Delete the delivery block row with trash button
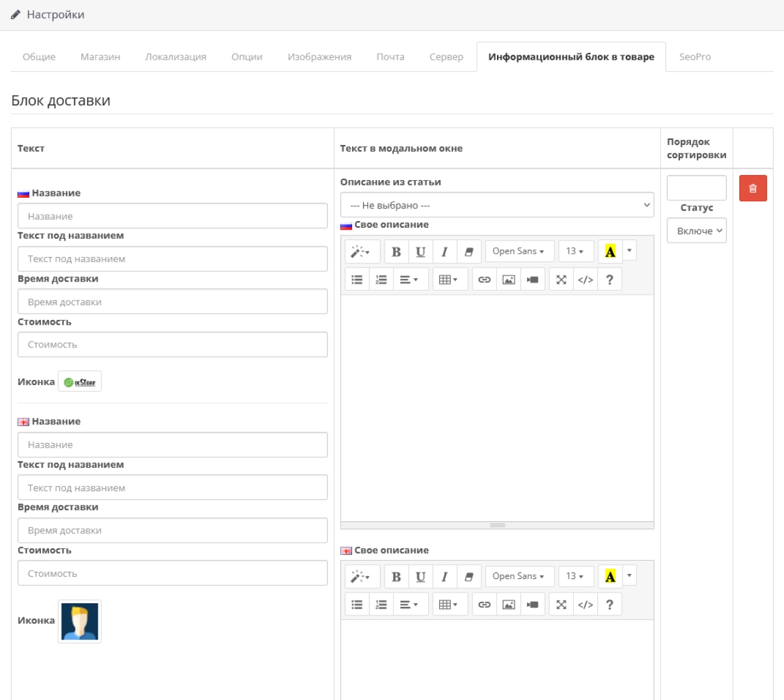784x700 pixels. 753,188
